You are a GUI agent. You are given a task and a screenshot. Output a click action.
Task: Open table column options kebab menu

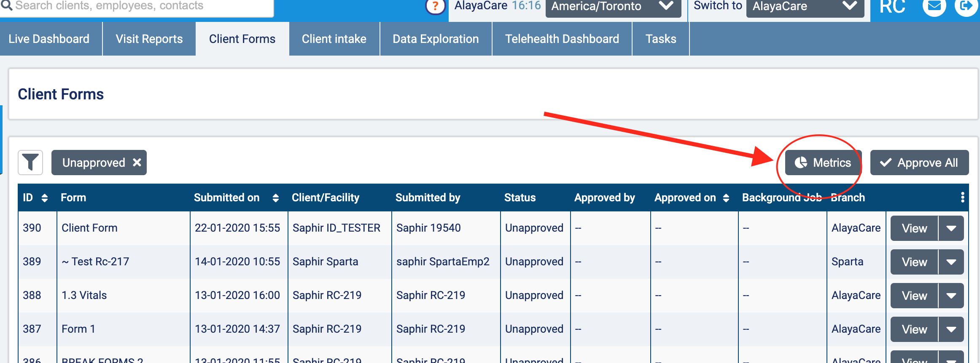point(962,198)
